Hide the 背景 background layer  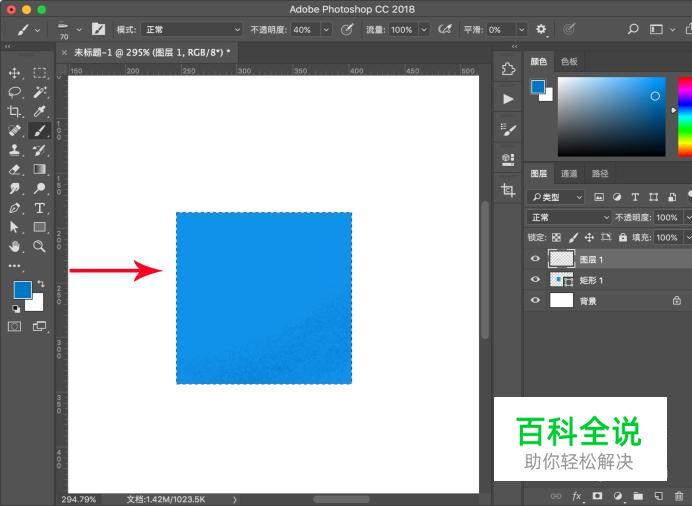(x=535, y=300)
